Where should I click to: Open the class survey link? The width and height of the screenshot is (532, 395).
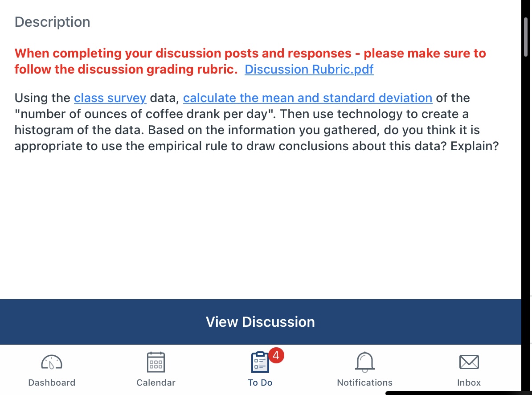(110, 98)
